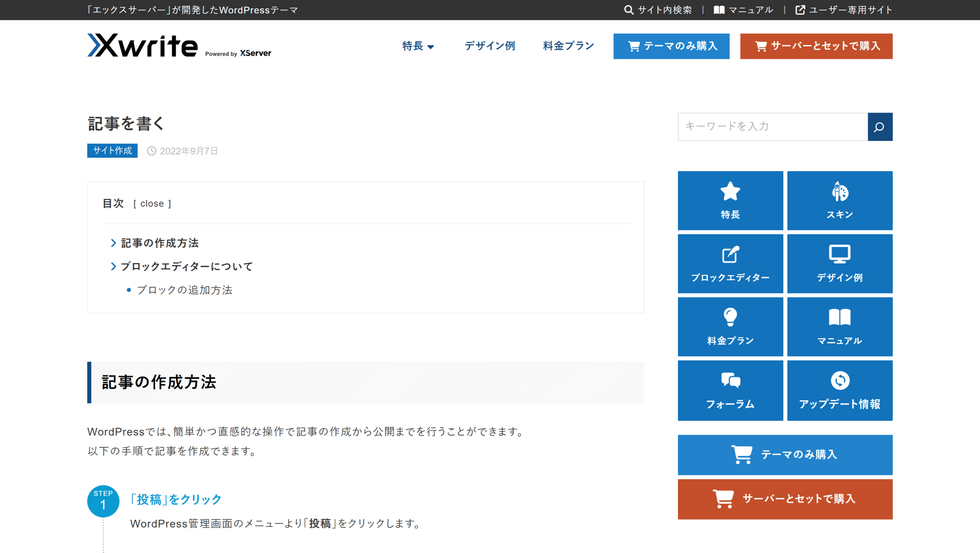Click the magnifier search submit button
This screenshot has width=980, height=553.
[x=880, y=127]
